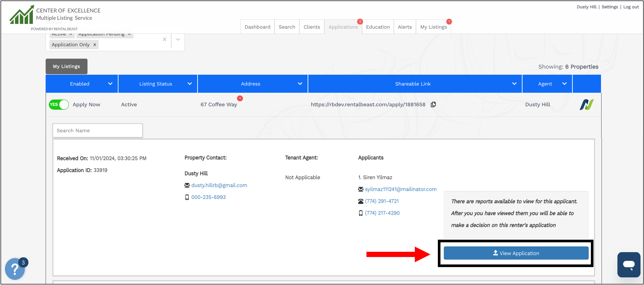
Task: Open the chat widget in the bottom right
Action: coord(629,265)
